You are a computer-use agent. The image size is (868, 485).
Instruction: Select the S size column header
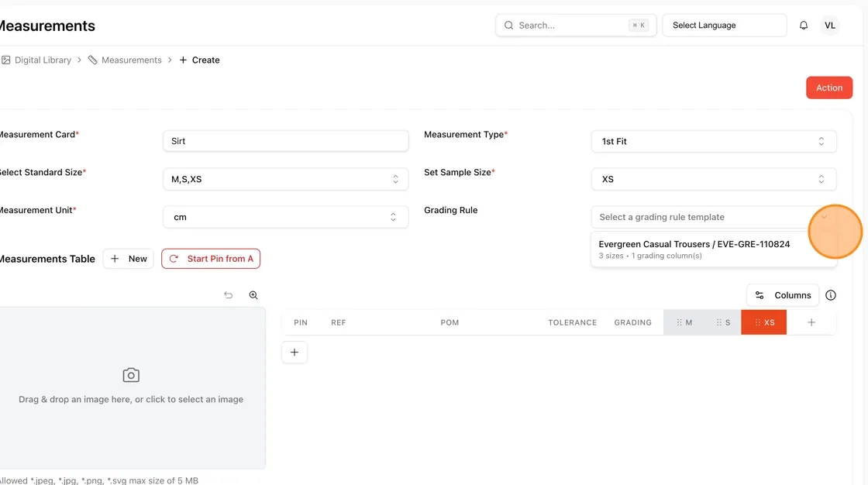tap(722, 322)
